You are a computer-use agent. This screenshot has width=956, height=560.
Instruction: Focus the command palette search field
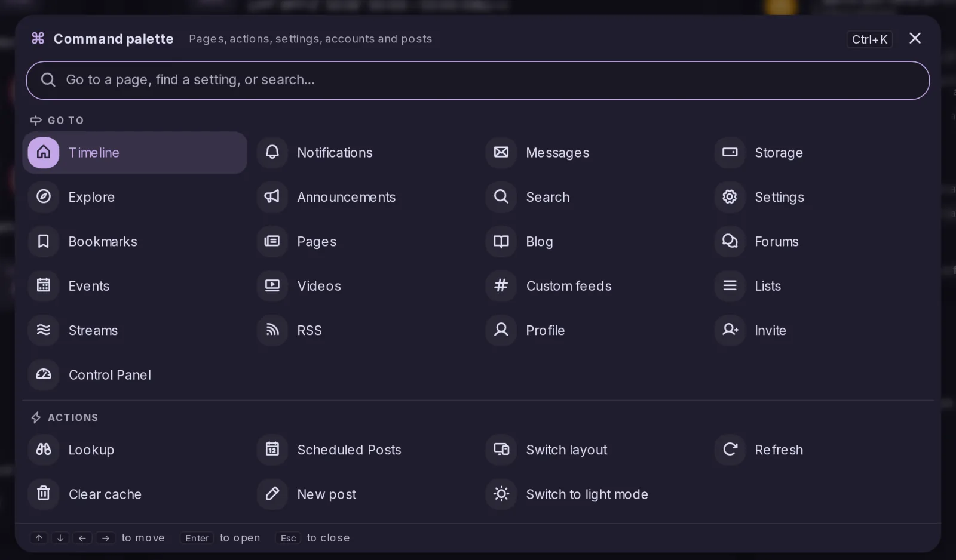[x=478, y=81]
